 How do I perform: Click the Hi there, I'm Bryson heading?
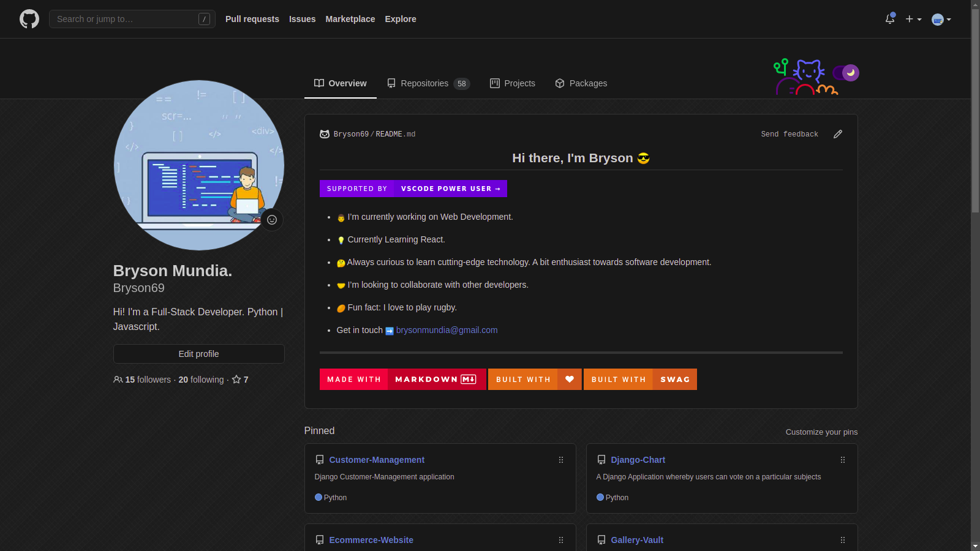[581, 158]
